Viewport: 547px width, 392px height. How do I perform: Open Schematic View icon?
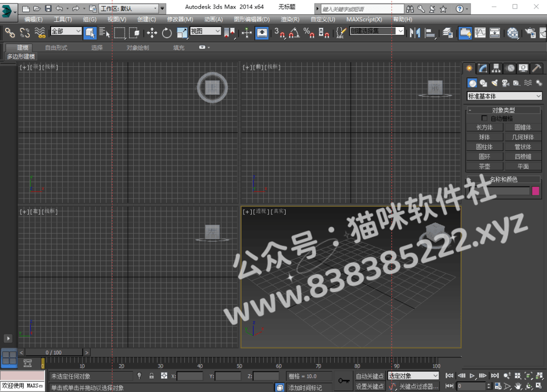495,33
